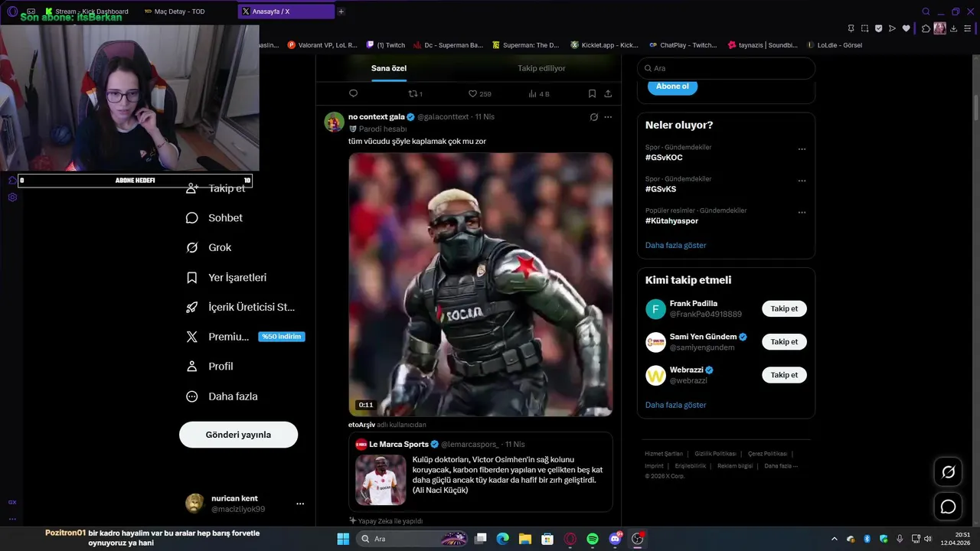Open more options on no context gala post

[608, 117]
